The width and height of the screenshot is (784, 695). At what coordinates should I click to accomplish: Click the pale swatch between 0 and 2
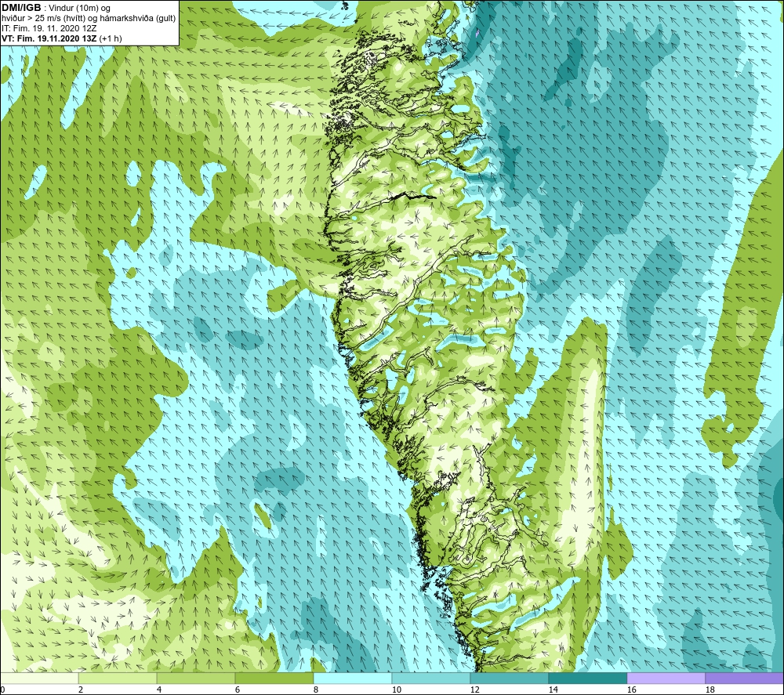(39, 678)
